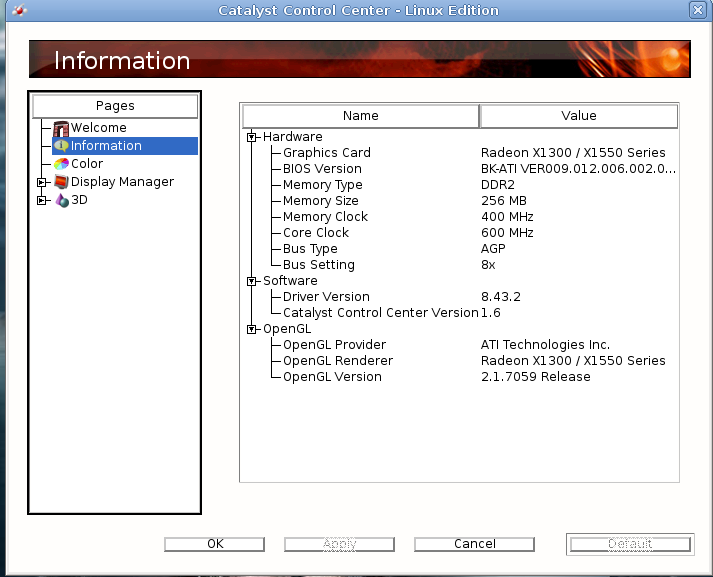Viewport: 713px width, 577px height.
Task: Click the Default button
Action: [630, 544]
